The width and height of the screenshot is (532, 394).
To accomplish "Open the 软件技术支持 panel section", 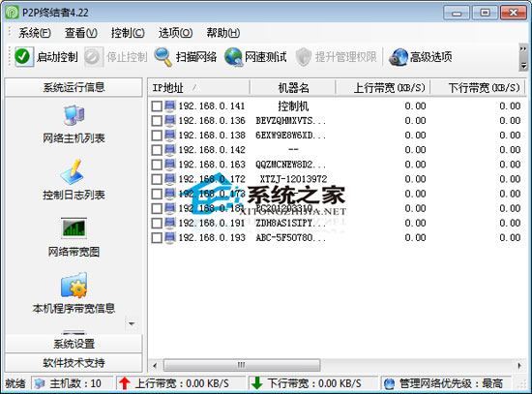I will coord(74,363).
